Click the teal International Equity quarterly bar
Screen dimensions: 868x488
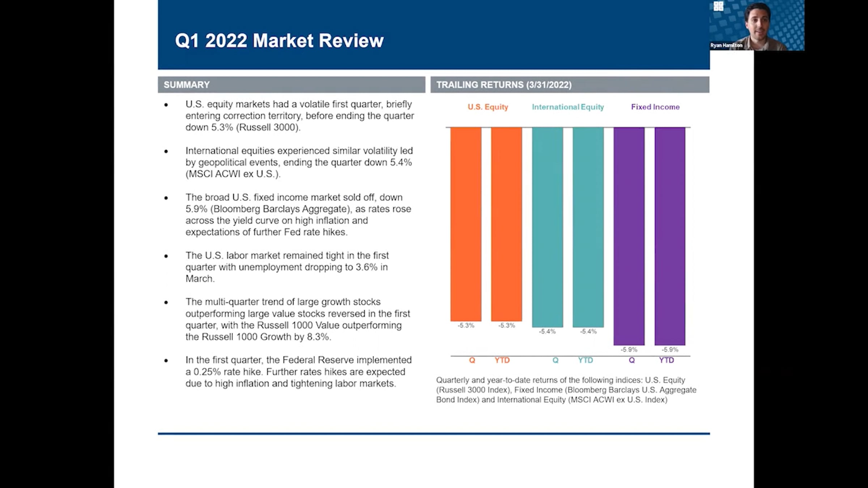click(x=547, y=227)
